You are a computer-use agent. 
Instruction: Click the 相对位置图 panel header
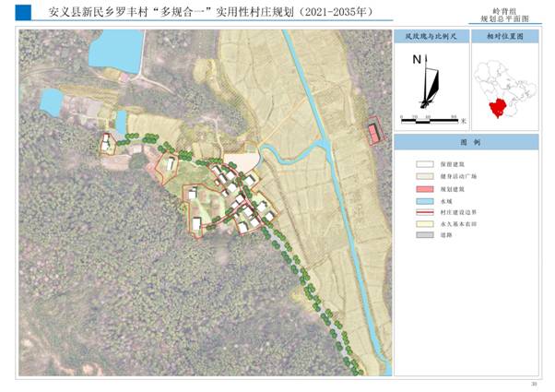505,37
